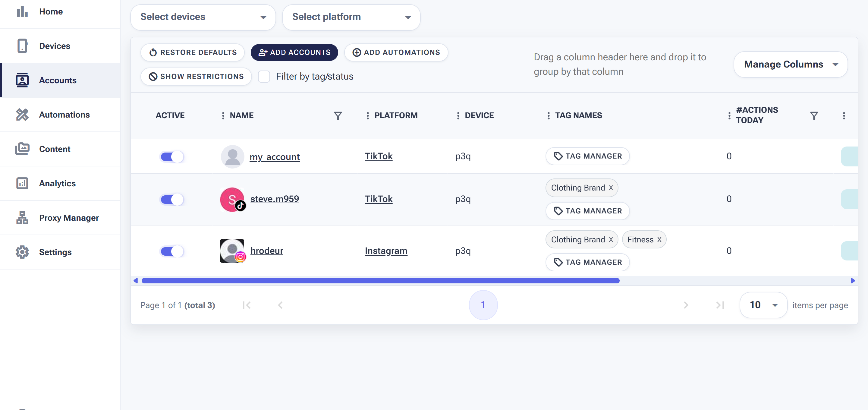Open Home from the sidebar
This screenshot has width=868, height=410.
coord(60,12)
